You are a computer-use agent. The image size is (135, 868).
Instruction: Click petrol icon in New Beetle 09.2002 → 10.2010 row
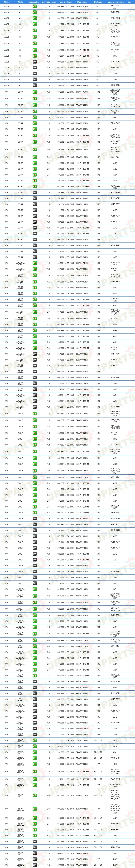[35, 809]
